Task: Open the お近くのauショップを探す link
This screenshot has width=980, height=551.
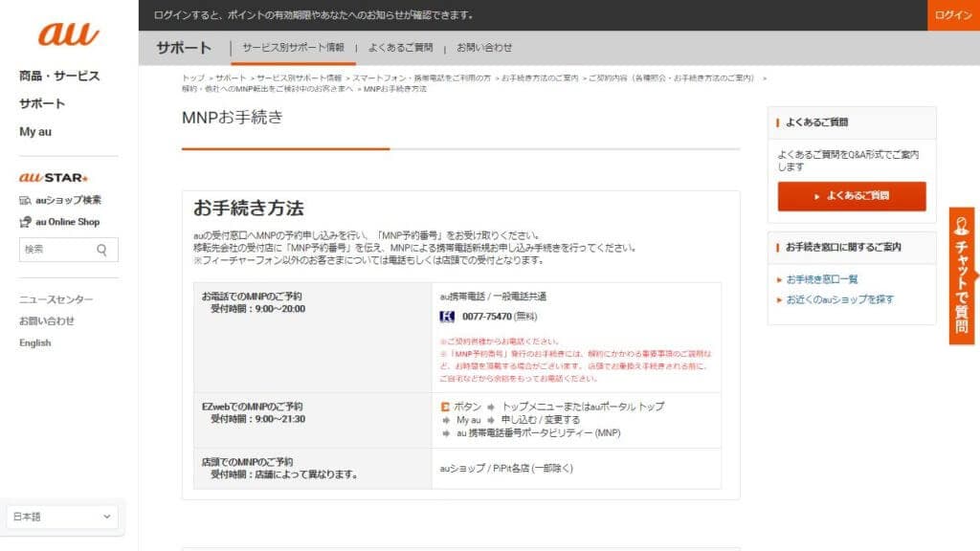Action: pos(840,299)
